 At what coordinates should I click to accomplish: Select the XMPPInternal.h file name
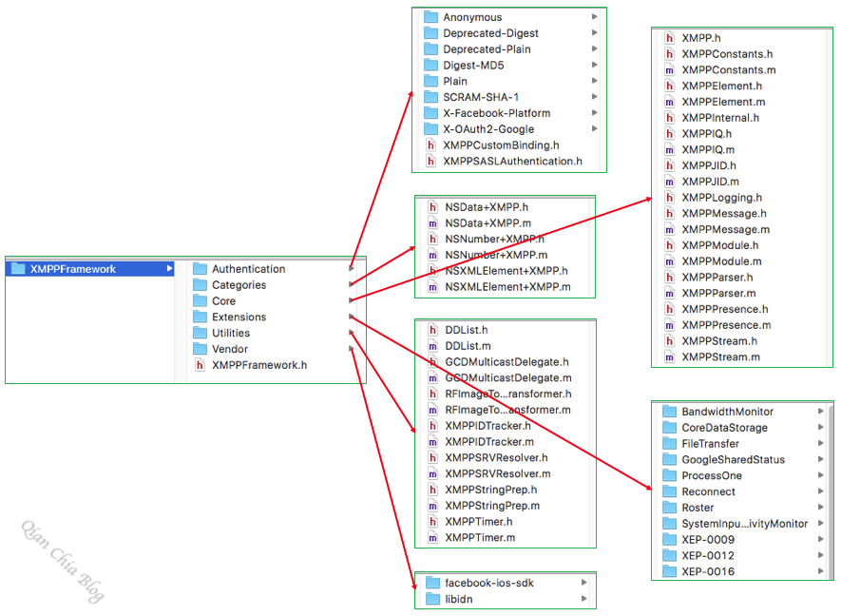pyautogui.click(x=720, y=118)
